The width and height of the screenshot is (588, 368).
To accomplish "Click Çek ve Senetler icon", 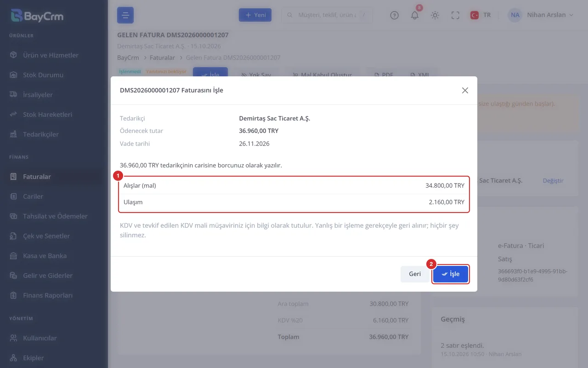I will coord(14,236).
